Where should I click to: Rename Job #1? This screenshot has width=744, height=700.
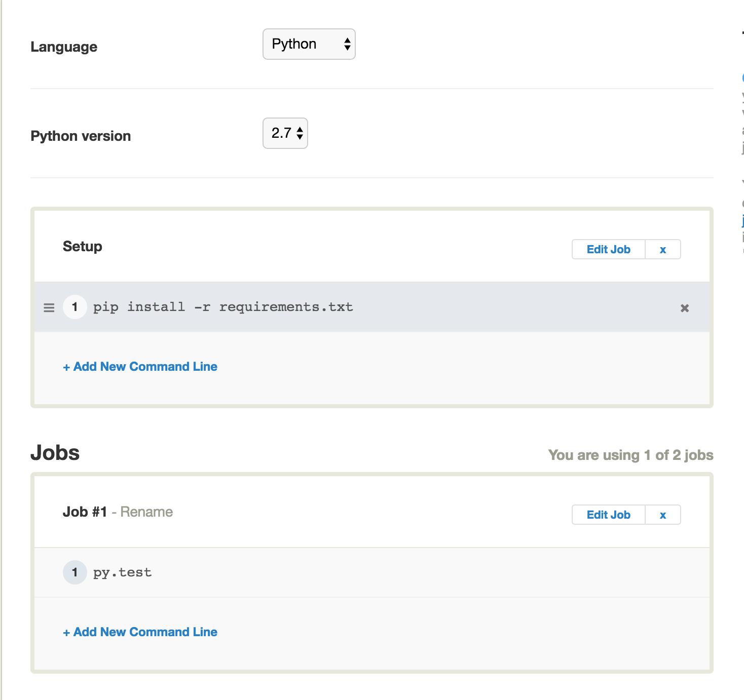click(146, 512)
